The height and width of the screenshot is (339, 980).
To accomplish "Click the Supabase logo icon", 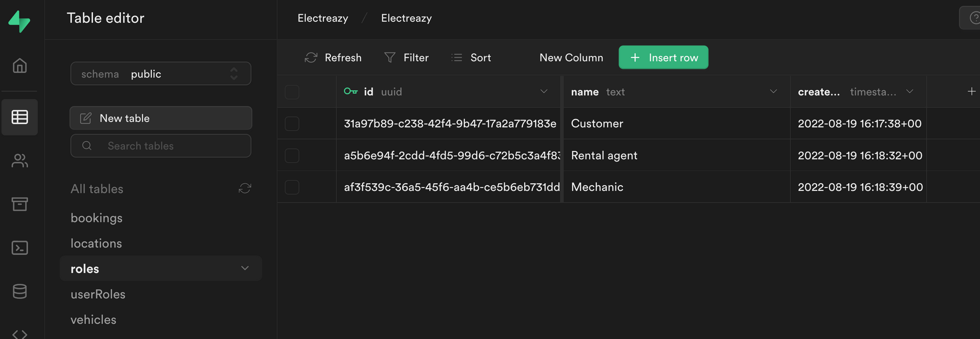I will (x=20, y=21).
